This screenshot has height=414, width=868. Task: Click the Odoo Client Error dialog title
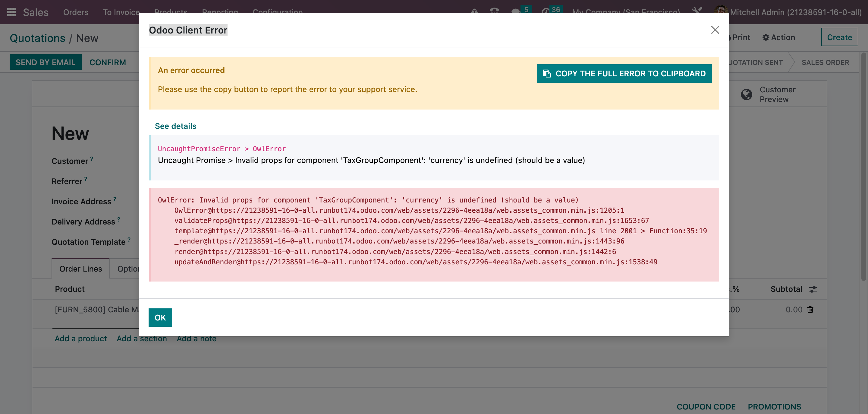pos(188,30)
